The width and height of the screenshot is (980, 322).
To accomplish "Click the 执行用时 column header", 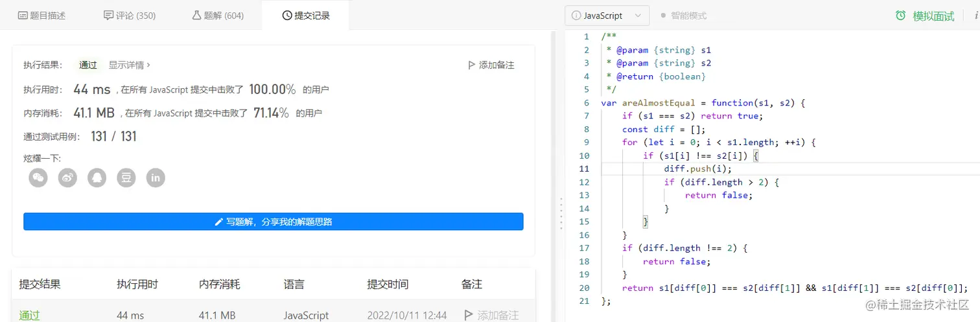I will click(x=137, y=284).
